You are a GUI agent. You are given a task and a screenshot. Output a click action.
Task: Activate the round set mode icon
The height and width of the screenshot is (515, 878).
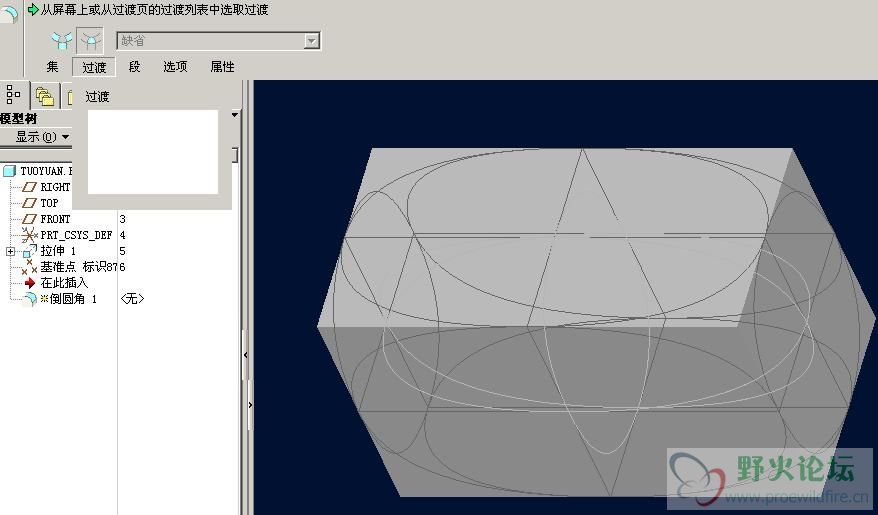[62, 40]
